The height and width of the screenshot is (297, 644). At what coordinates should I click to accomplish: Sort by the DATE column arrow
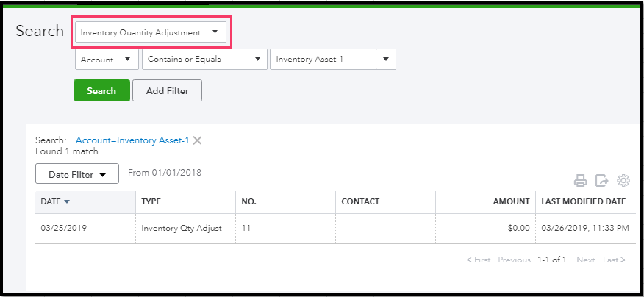[x=68, y=201]
